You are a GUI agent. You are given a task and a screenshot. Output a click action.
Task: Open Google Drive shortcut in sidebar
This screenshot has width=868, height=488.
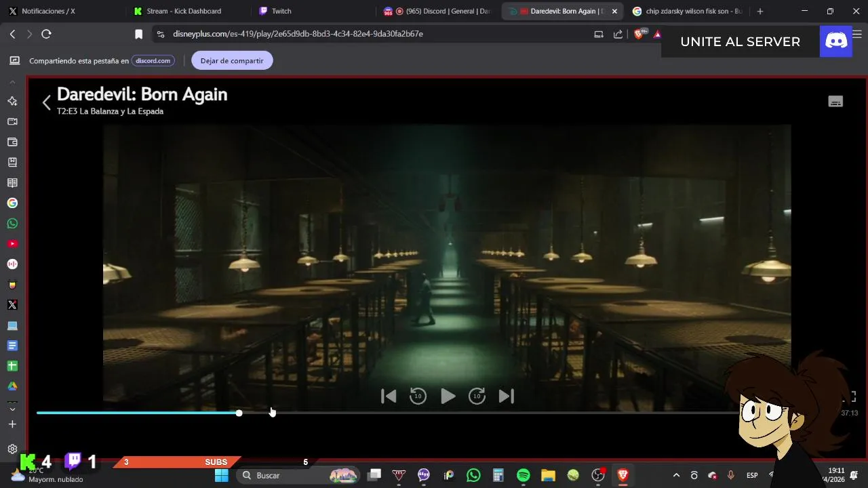click(x=12, y=386)
